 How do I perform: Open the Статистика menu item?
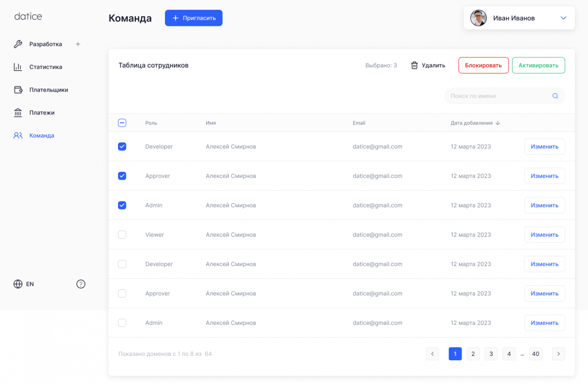click(46, 67)
